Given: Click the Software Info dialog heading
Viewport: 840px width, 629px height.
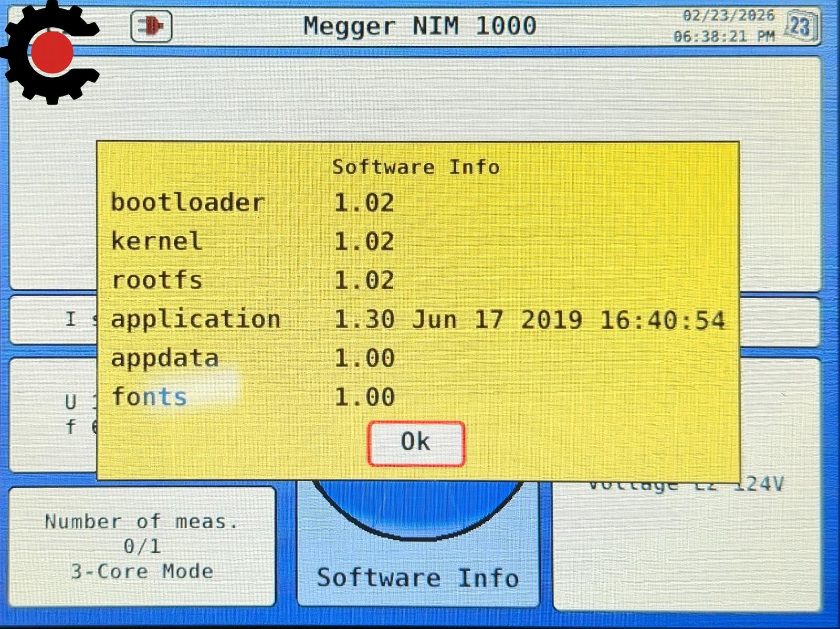Looking at the screenshot, I should pos(416,167).
